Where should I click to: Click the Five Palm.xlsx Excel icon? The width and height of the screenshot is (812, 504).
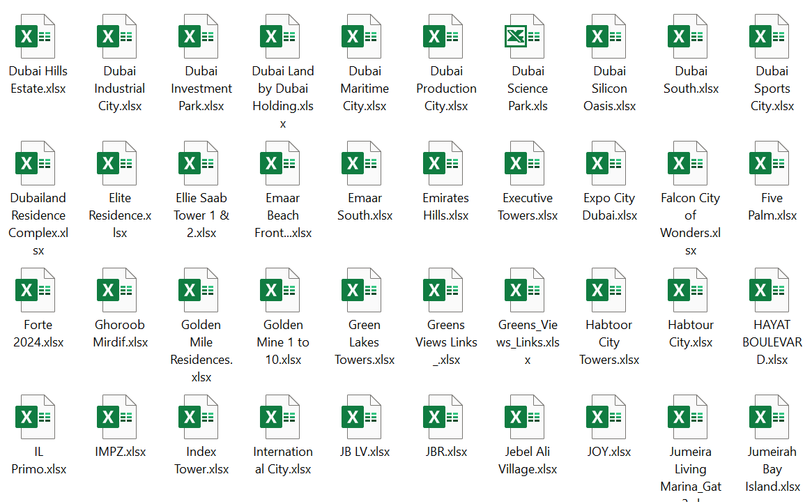click(770, 163)
